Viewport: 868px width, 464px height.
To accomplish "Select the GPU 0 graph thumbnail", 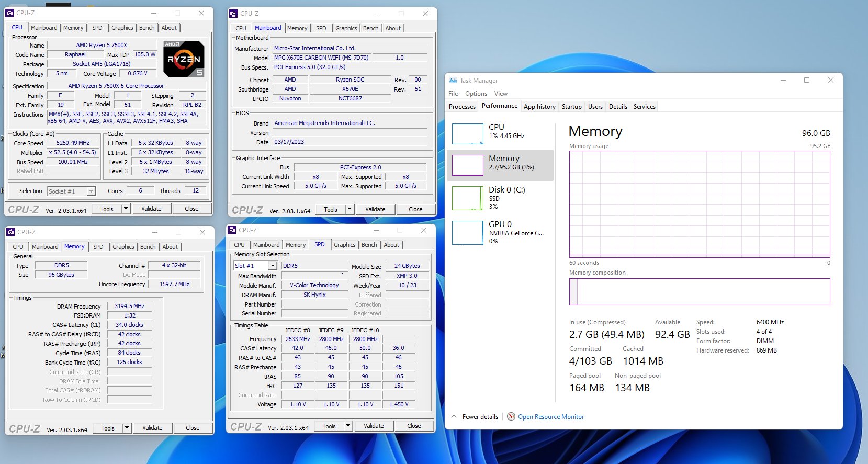I will tap(467, 233).
